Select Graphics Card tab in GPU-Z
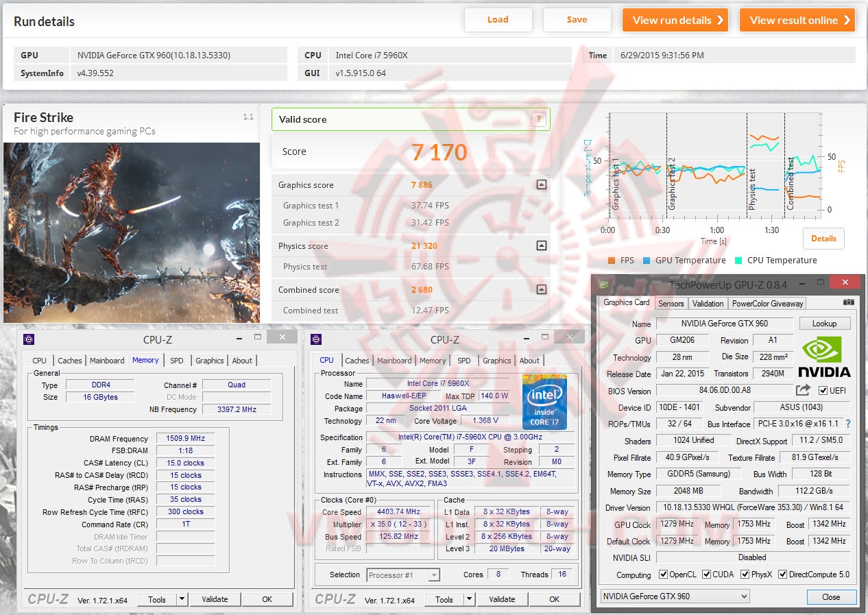 (626, 302)
